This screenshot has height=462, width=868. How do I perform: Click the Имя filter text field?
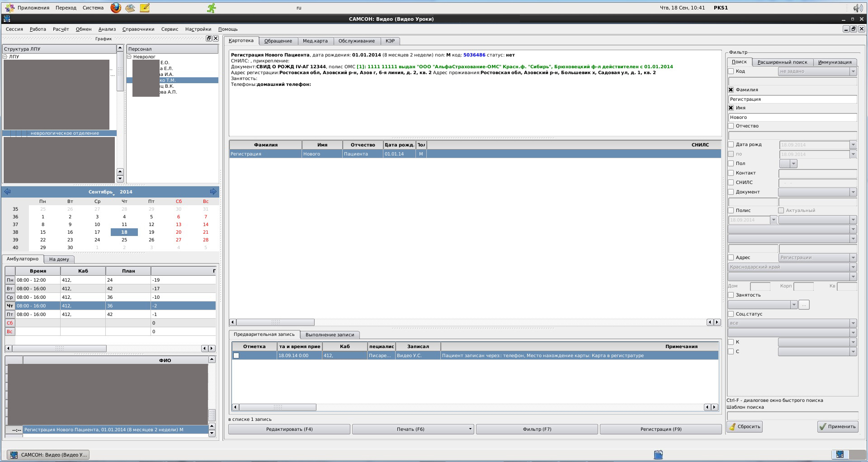792,117
